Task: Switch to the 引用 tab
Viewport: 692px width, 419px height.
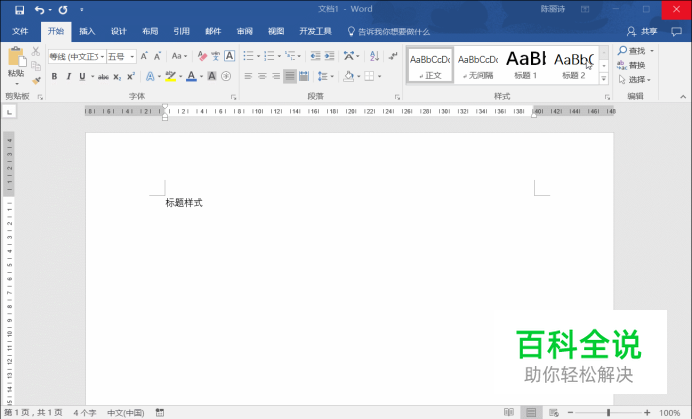Action: coord(181,31)
